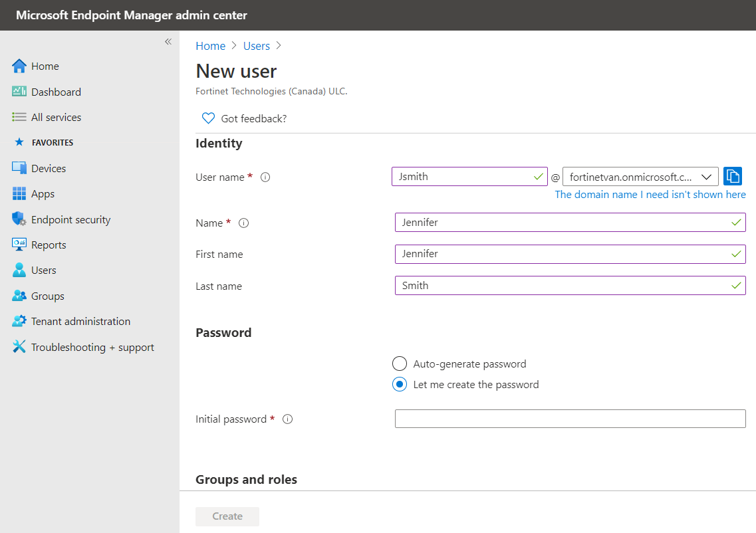Copy user name with clipboard icon
The width and height of the screenshot is (756, 533).
[732, 176]
